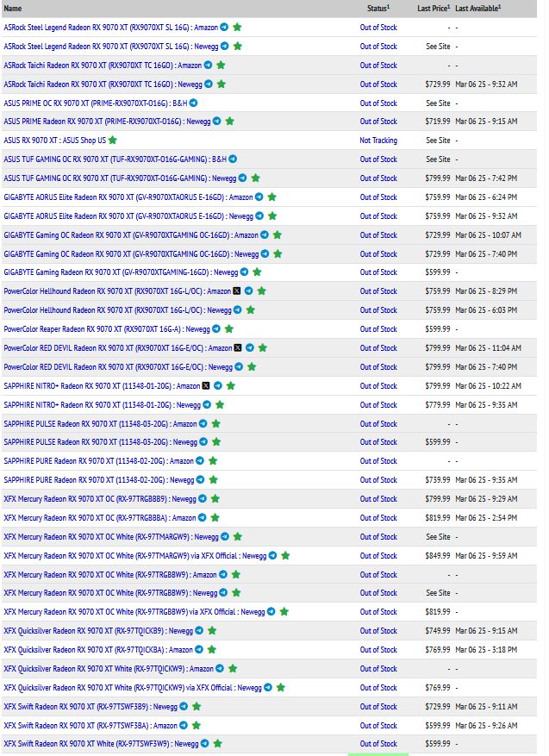Click green star for XFX Swift RX-97TSWF3BA Amazon row
The height and width of the screenshot is (756, 549).
tap(197, 725)
